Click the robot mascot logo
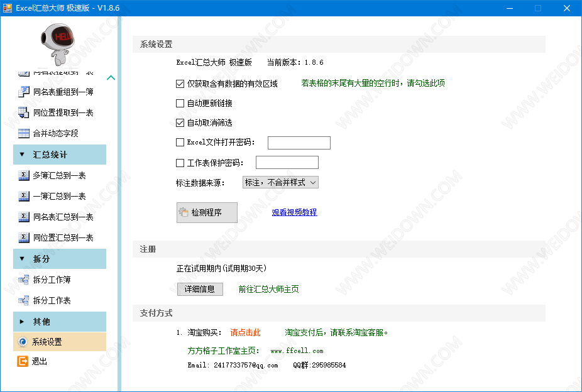582x392 pixels. point(58,44)
